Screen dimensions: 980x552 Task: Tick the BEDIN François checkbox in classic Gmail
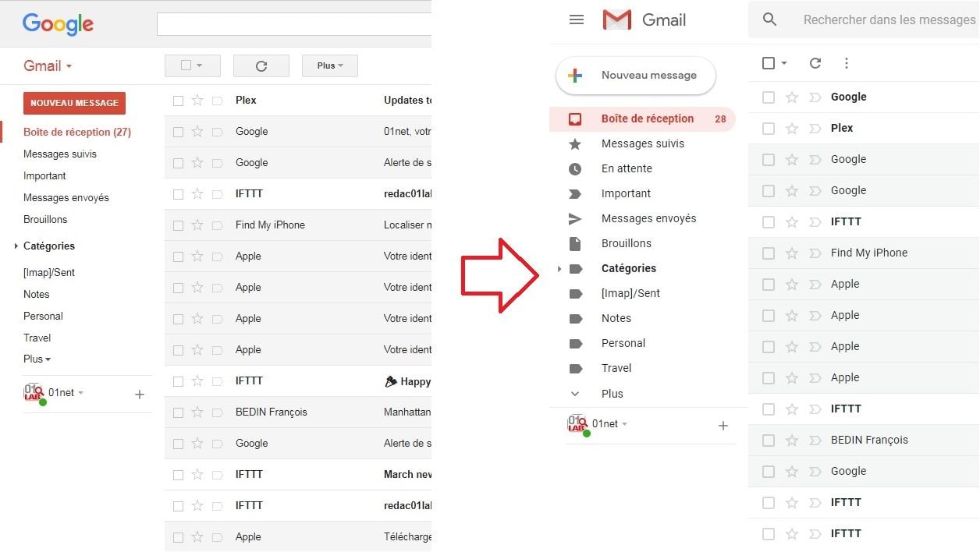pyautogui.click(x=178, y=412)
